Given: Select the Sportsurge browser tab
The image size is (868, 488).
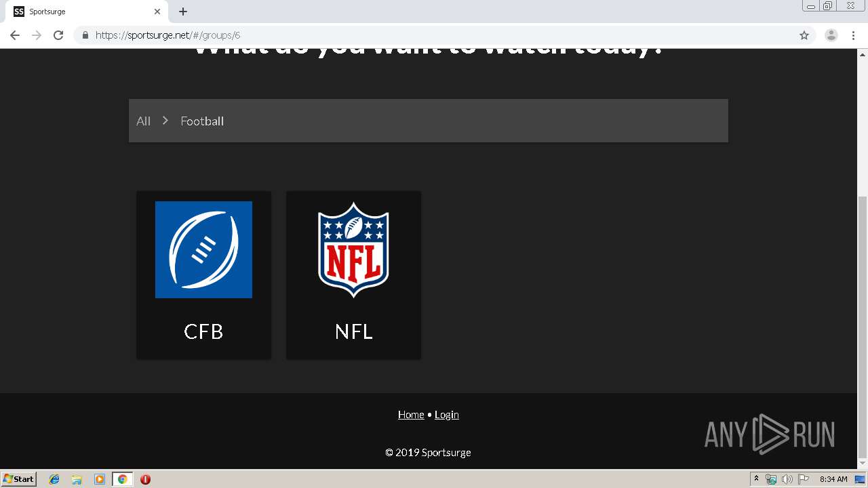Looking at the screenshot, I should coord(87,12).
